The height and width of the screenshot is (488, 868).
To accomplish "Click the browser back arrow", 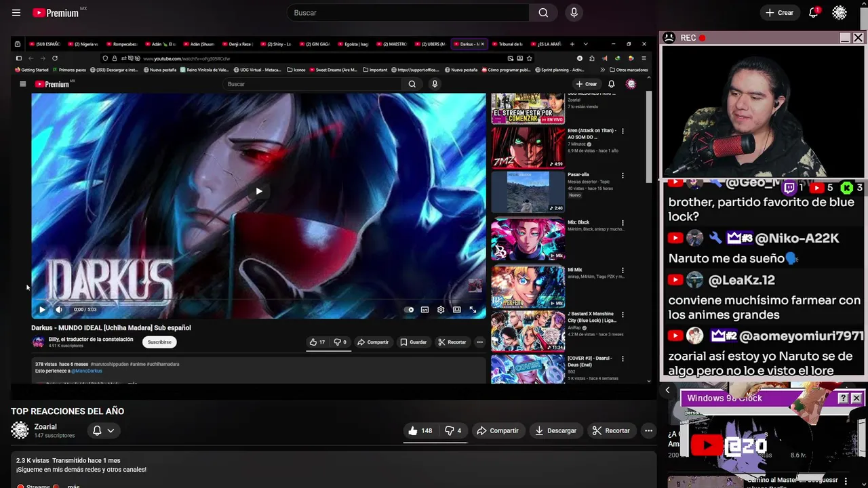I will click(x=31, y=58).
